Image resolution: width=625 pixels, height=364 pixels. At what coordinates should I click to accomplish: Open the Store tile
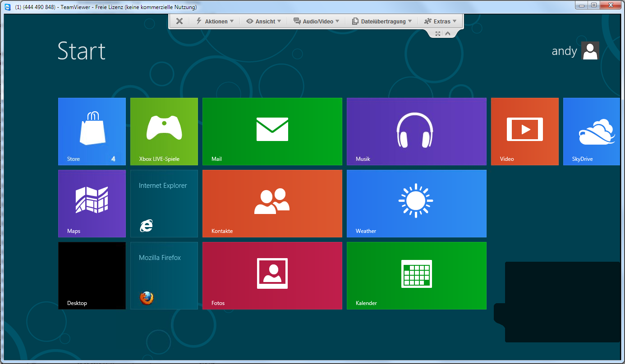92,132
